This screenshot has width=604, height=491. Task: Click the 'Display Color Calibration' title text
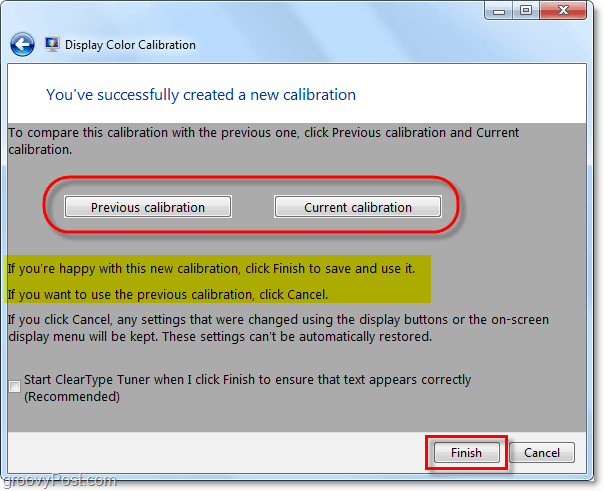[x=130, y=45]
